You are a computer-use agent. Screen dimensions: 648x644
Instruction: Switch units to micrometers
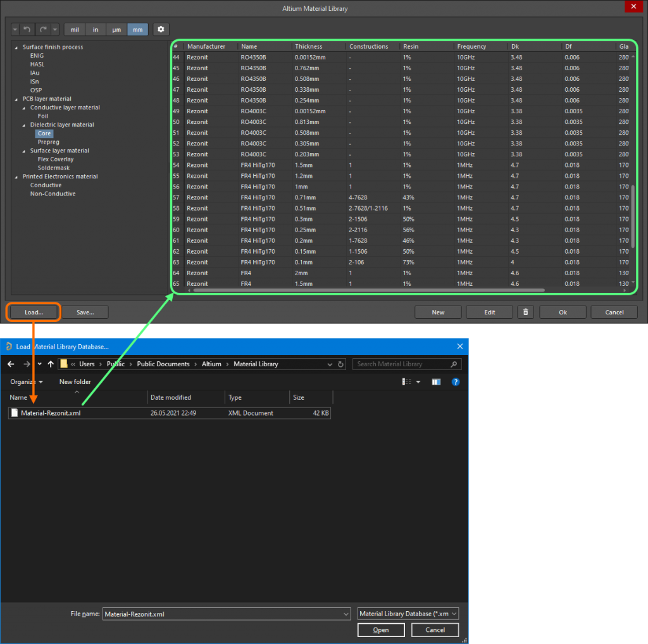click(116, 29)
